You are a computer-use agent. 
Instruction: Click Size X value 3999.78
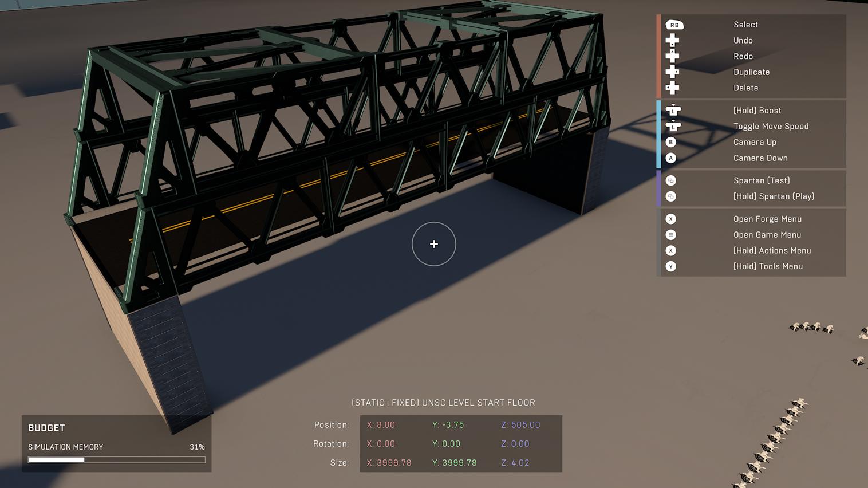click(x=389, y=463)
